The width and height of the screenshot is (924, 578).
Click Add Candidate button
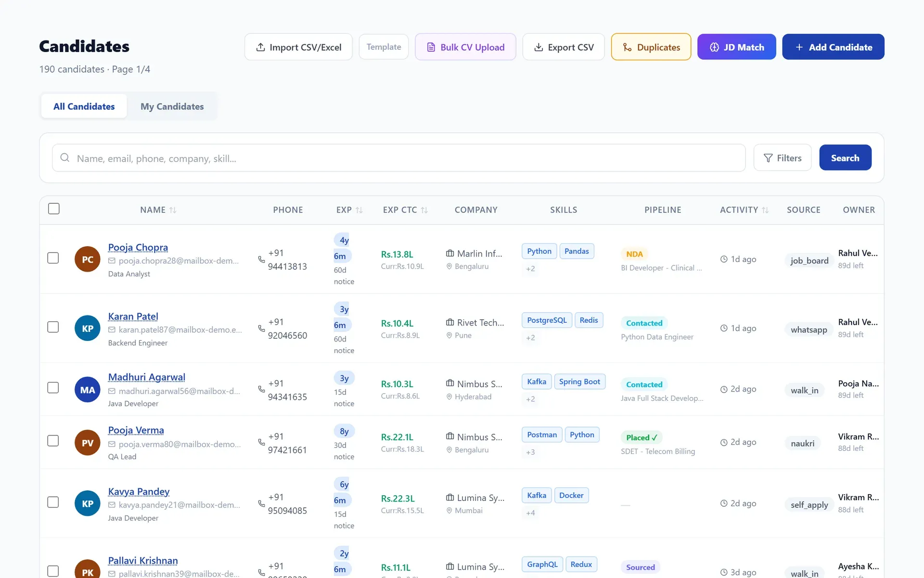point(833,47)
